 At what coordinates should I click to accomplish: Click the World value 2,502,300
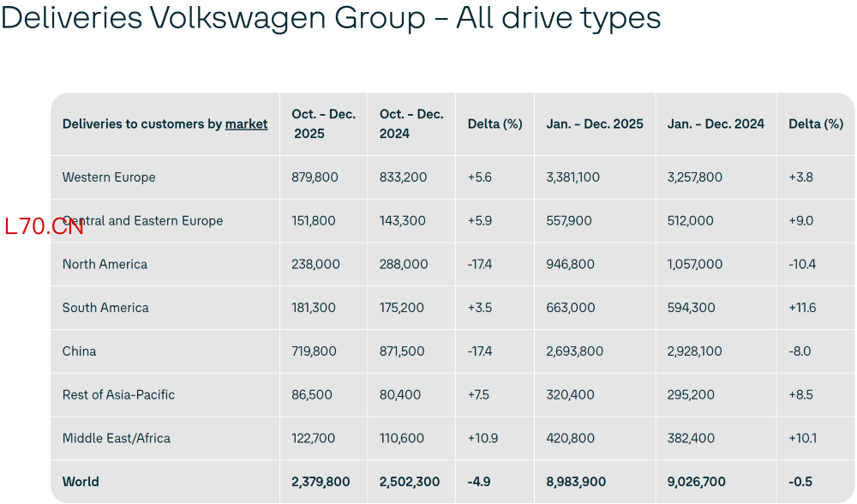[x=410, y=482]
